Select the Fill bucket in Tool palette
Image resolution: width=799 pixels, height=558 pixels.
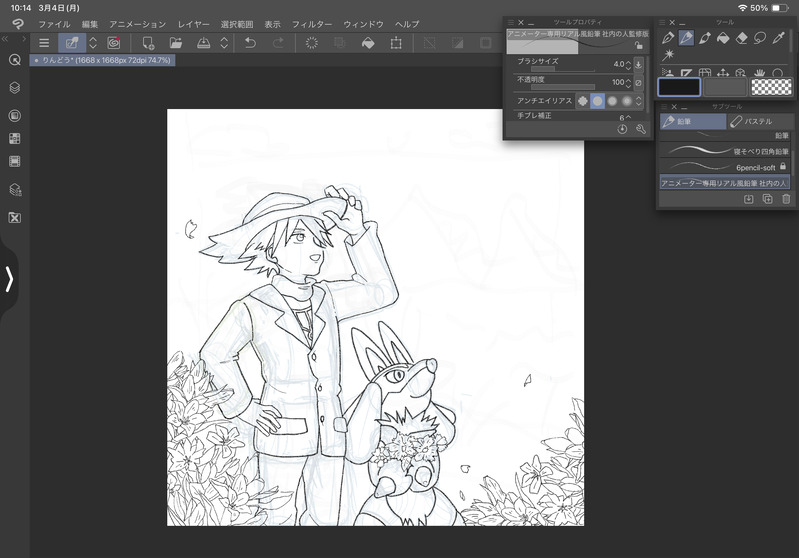tap(723, 38)
